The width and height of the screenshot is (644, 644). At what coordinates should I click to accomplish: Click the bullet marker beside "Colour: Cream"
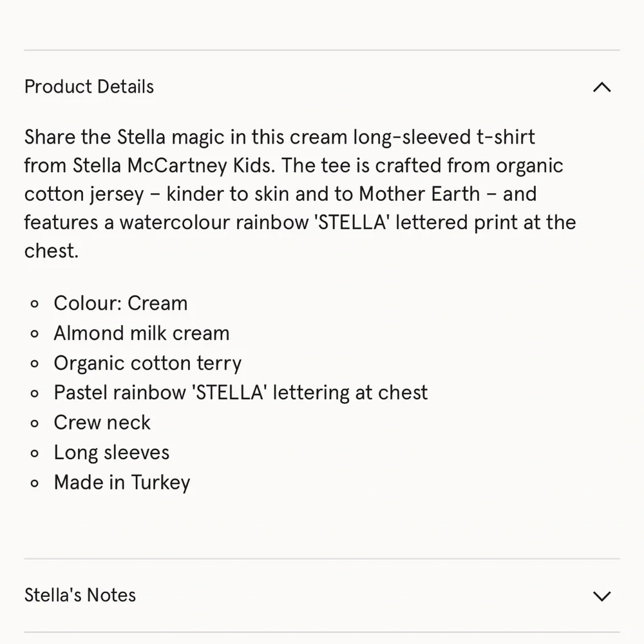tap(35, 304)
